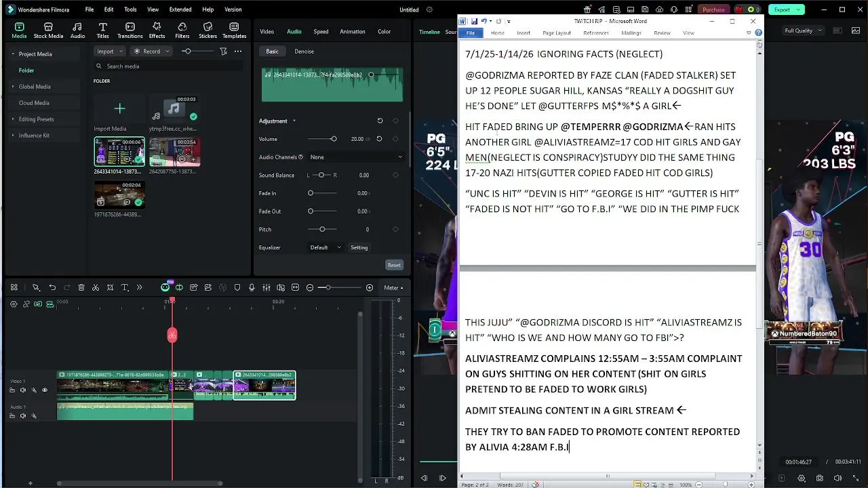The image size is (868, 488).
Task: Select the timeline crop tool
Action: coord(110,287)
